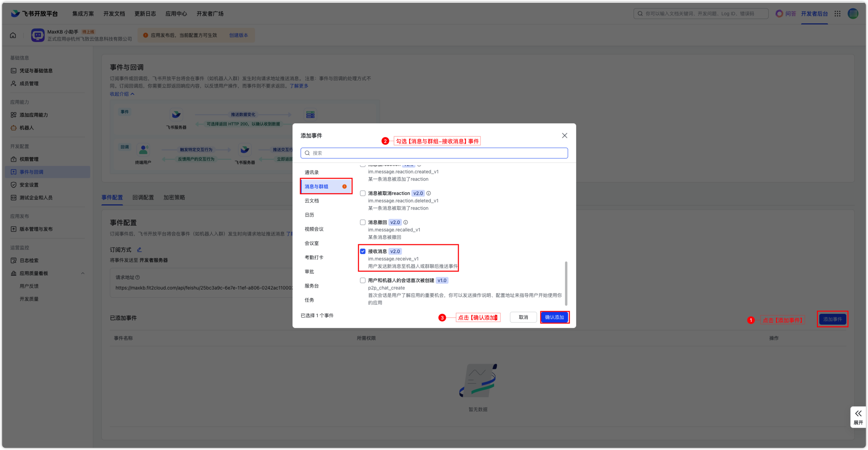This screenshot has height=450, width=868.
Task: Collapse the 应用质量看板 sidebar section
Action: tap(83, 273)
